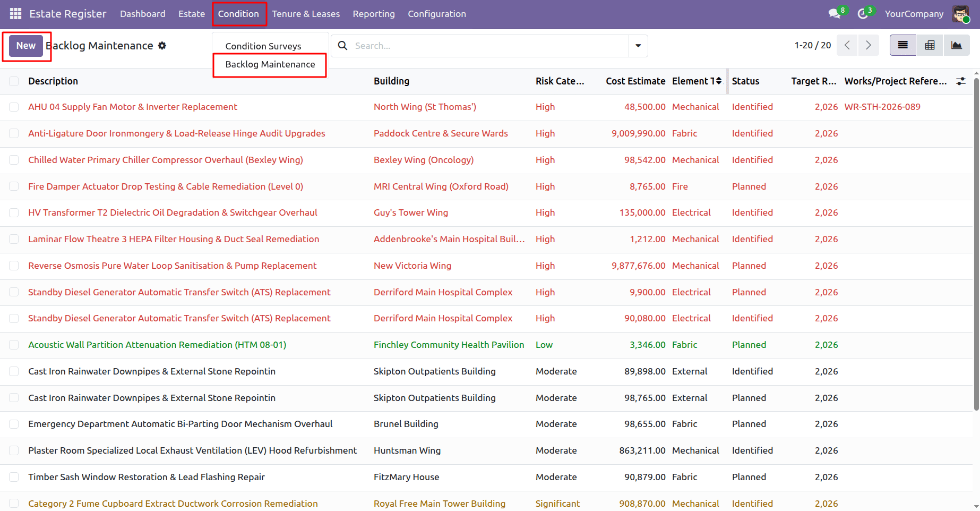
Task: Toggle the select-all rows checkbox
Action: coord(14,81)
